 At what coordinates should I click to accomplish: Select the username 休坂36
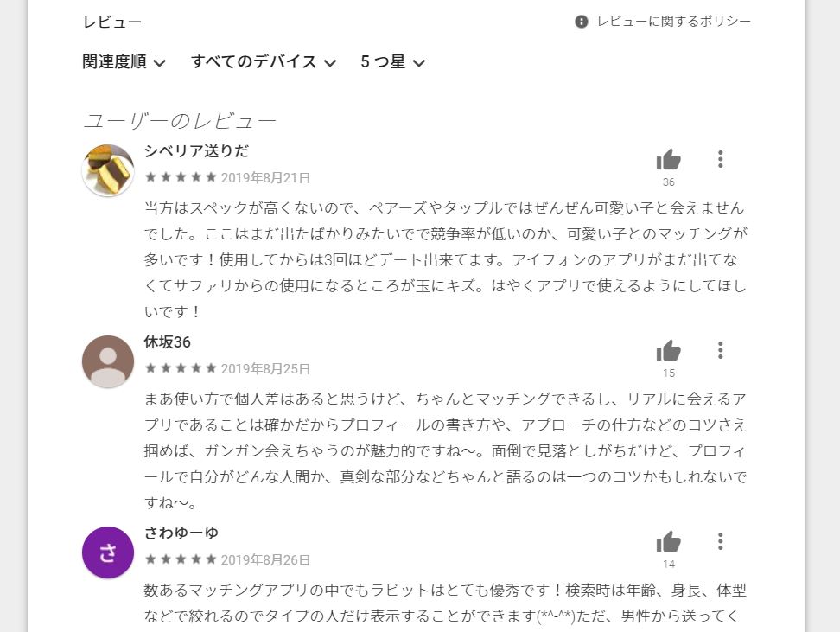(167, 342)
